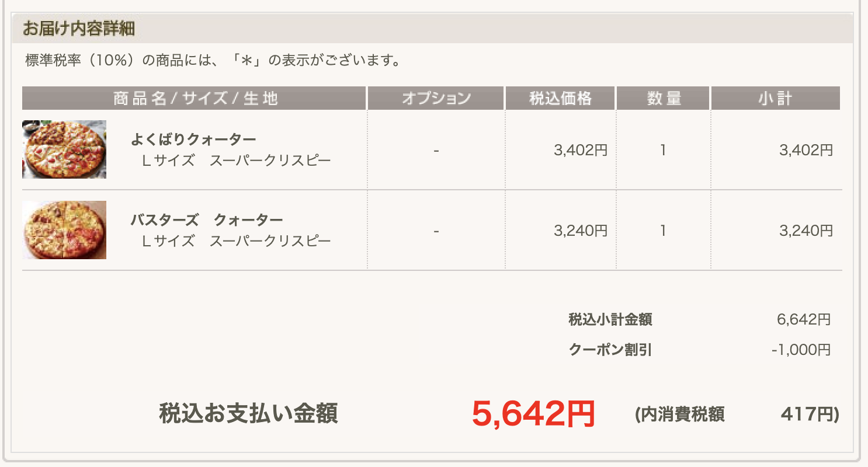Click the 数量 column header
This screenshot has height=467, width=868.
[664, 98]
